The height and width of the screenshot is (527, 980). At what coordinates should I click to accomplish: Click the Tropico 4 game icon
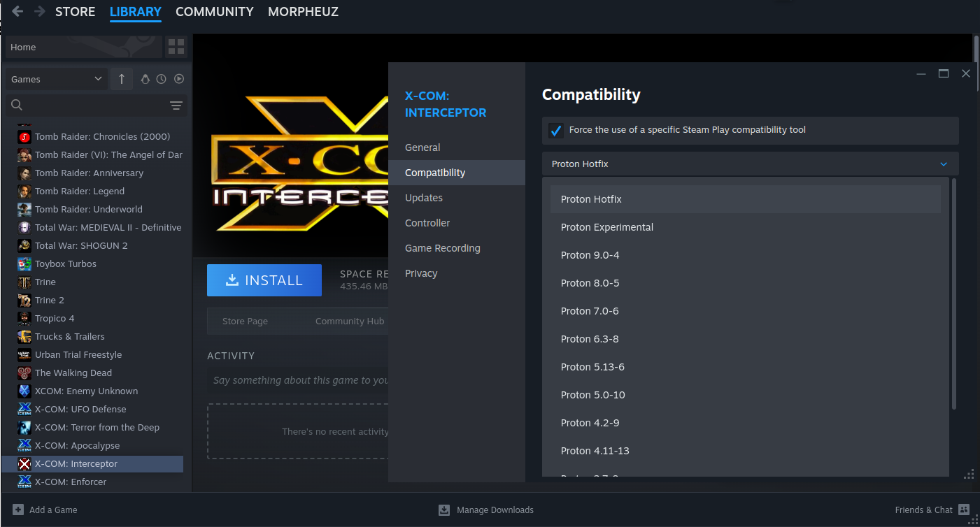point(24,318)
